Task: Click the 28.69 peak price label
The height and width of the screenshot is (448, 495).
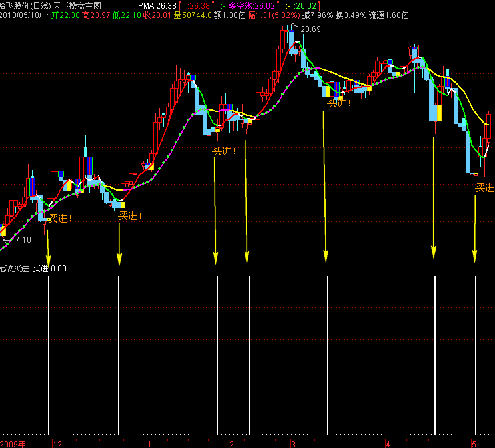Action: tap(310, 29)
